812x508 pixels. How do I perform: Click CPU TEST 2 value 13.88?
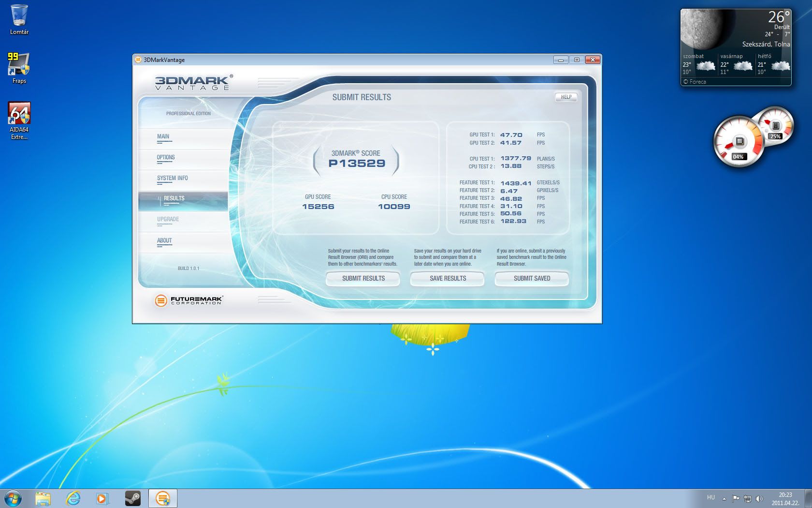(511, 166)
